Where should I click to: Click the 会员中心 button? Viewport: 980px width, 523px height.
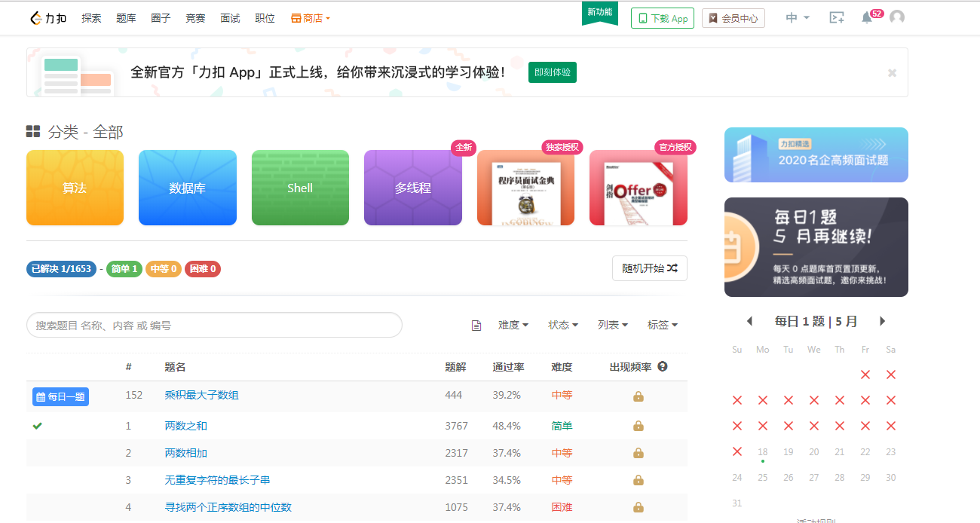pos(733,18)
